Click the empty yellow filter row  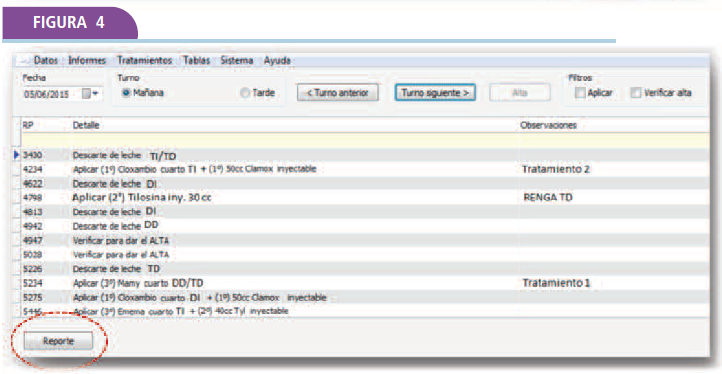click(365, 140)
